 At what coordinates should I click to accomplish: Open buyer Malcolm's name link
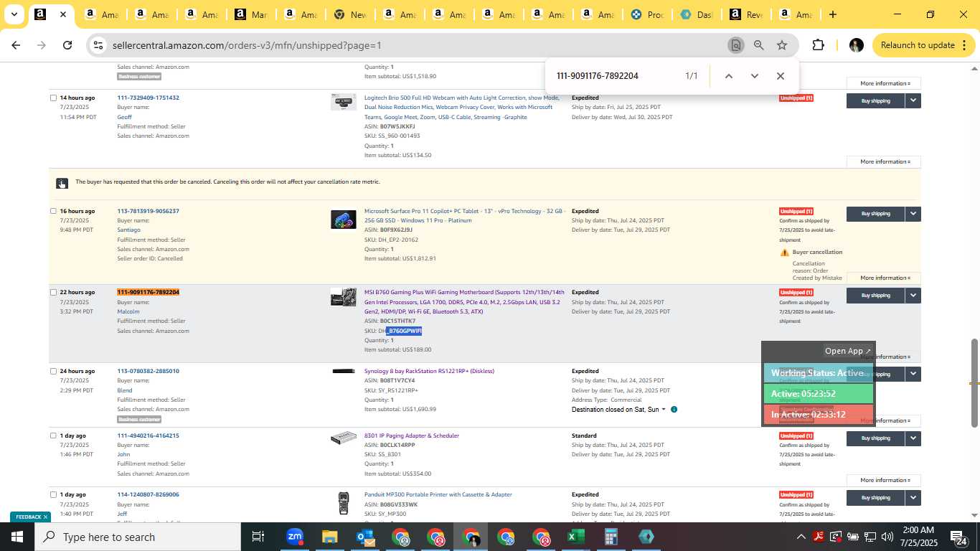[x=128, y=312]
